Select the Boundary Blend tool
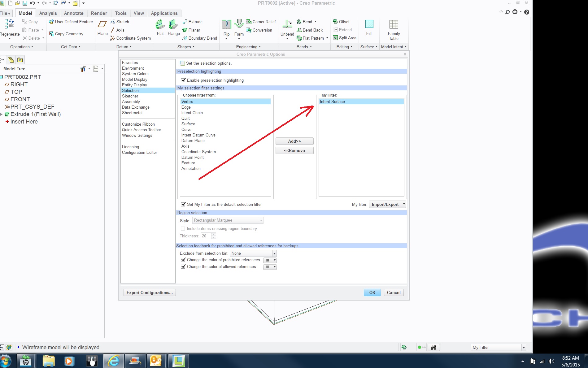This screenshot has height=368, width=588. coord(200,38)
